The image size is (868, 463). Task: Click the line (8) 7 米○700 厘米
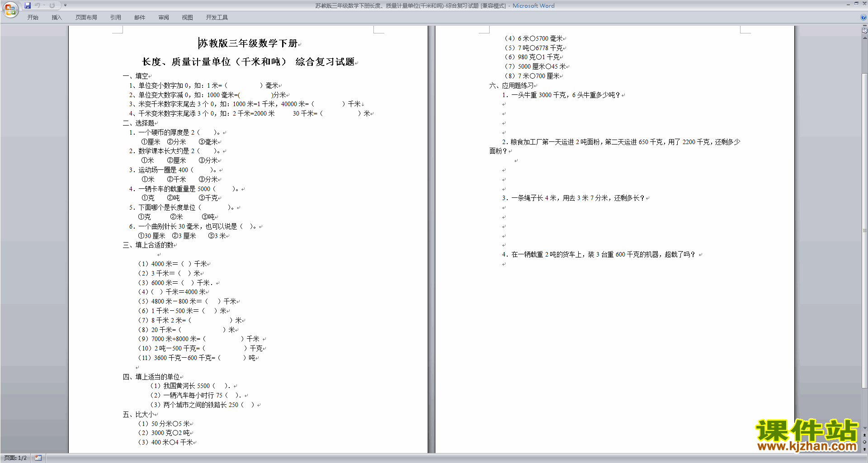point(532,76)
